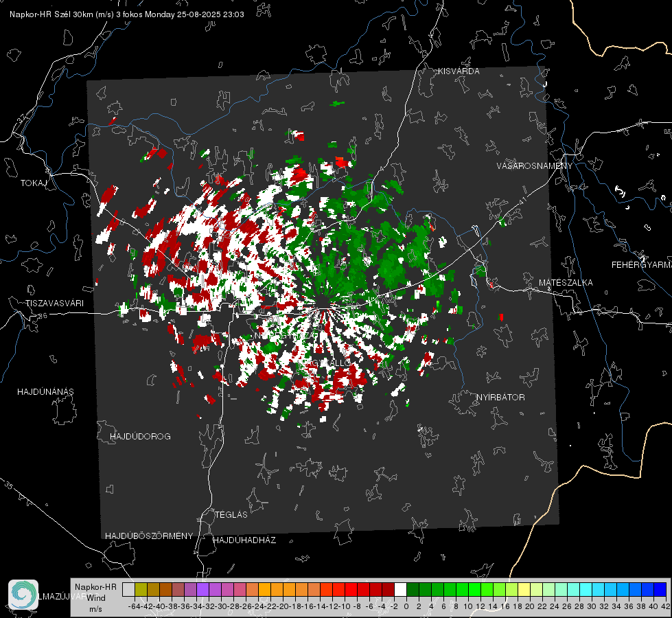
Task: Click the NYÍRBÁTOR town label
Action: [x=500, y=398]
